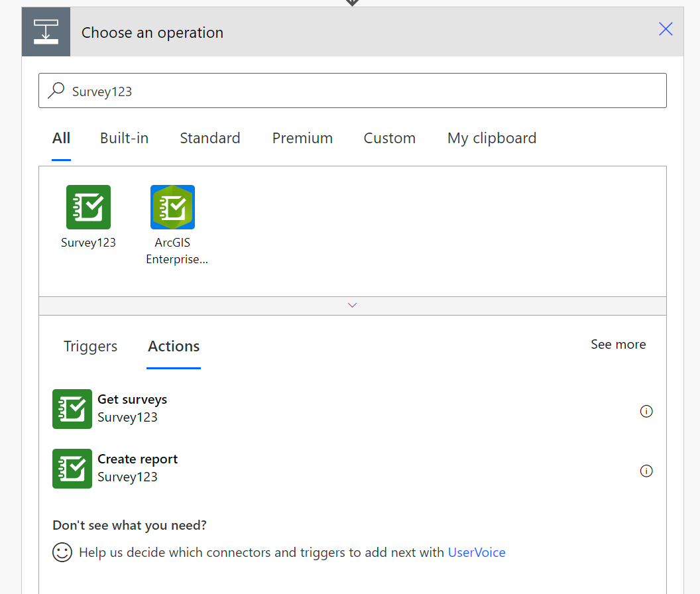Show info for Get surveys action
This screenshot has width=700, height=594.
[646, 411]
